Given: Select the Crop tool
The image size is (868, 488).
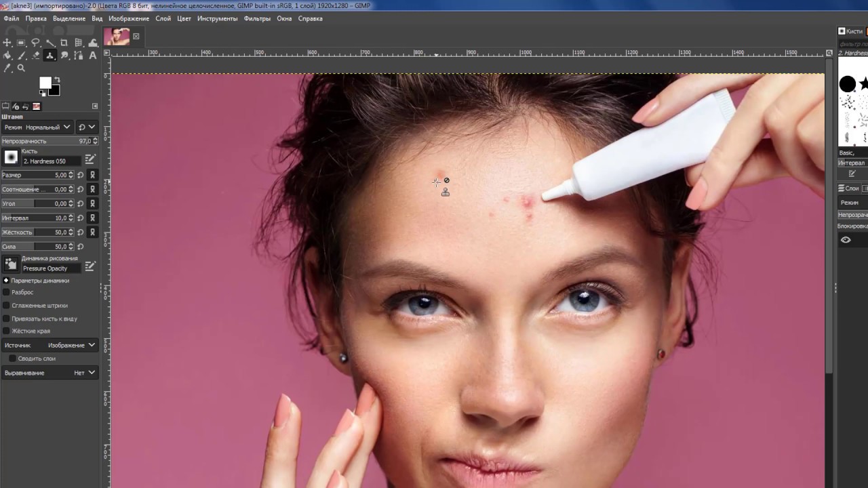Looking at the screenshot, I should [64, 42].
